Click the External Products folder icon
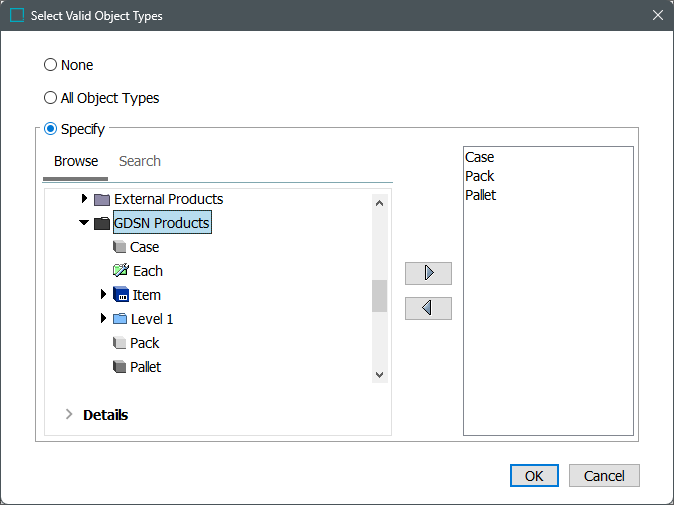This screenshot has height=505, width=674. coord(102,199)
